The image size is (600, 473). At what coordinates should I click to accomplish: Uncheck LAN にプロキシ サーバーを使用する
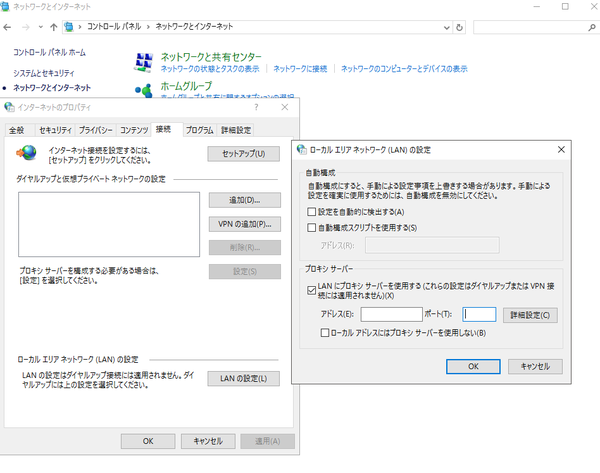coord(311,290)
